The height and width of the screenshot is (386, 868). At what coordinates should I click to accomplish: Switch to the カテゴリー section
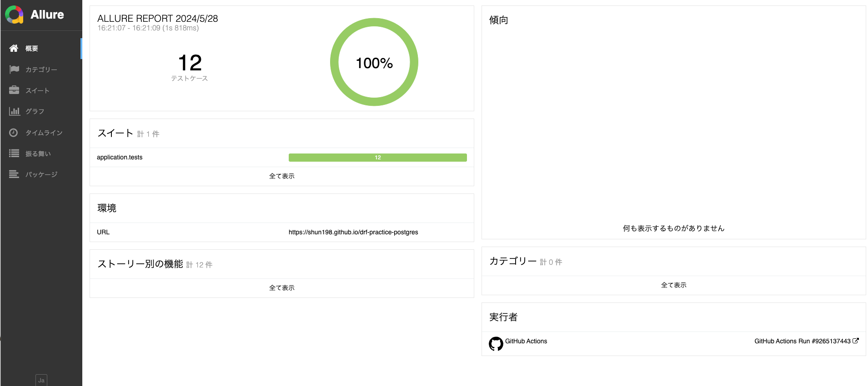(41, 69)
